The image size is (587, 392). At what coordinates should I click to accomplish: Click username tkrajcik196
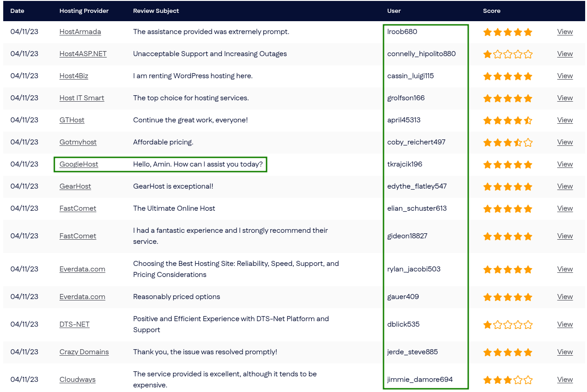(x=405, y=164)
